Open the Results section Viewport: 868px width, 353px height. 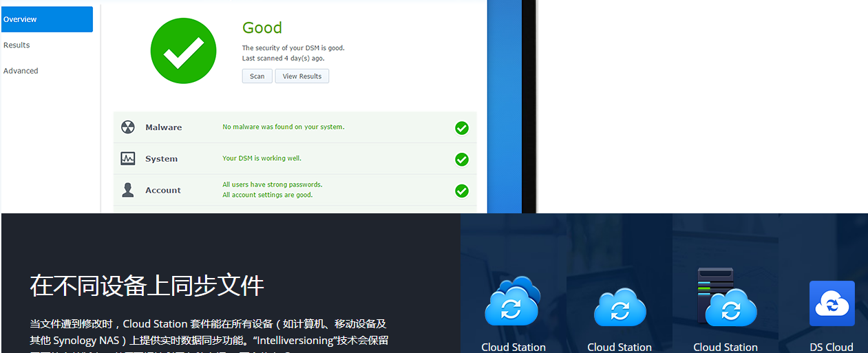pos(17,45)
